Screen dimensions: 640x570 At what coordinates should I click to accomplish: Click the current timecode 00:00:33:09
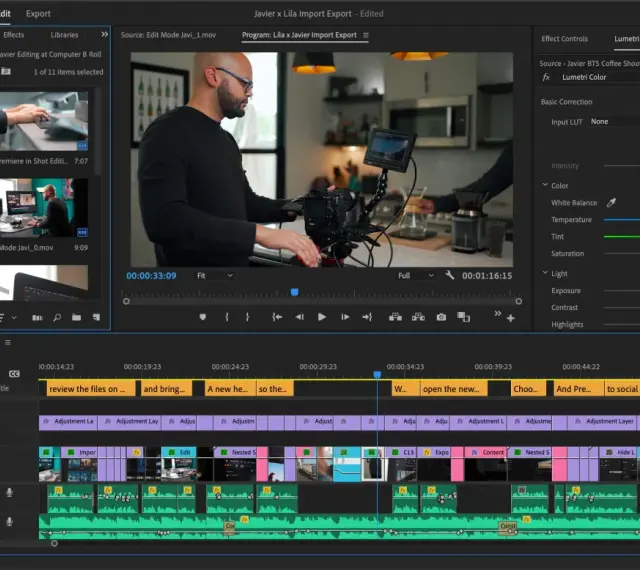(x=151, y=276)
